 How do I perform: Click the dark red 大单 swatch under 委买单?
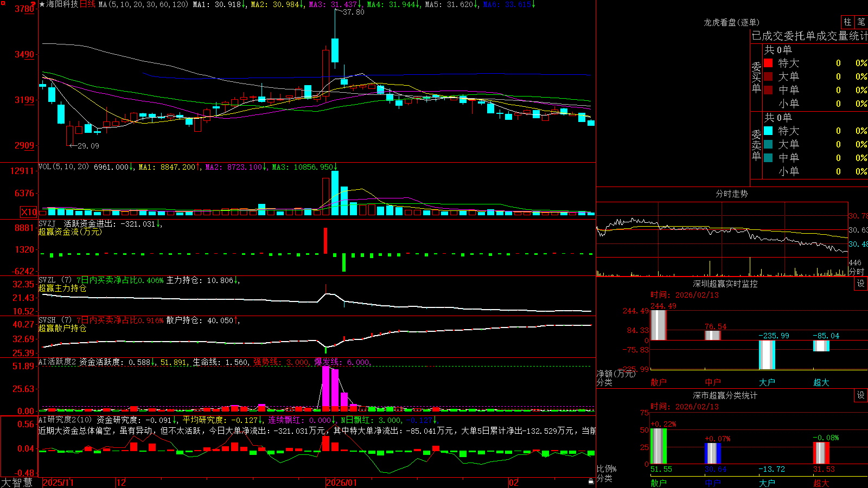tap(768, 76)
